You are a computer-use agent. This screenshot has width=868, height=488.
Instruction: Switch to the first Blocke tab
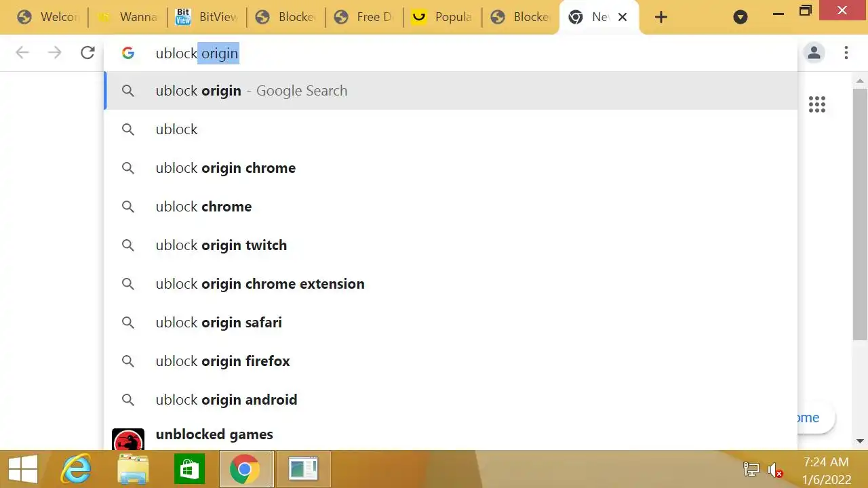[285, 17]
